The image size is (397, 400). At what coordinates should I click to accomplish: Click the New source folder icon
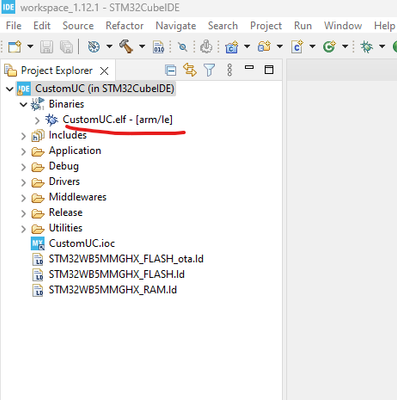coord(264,47)
